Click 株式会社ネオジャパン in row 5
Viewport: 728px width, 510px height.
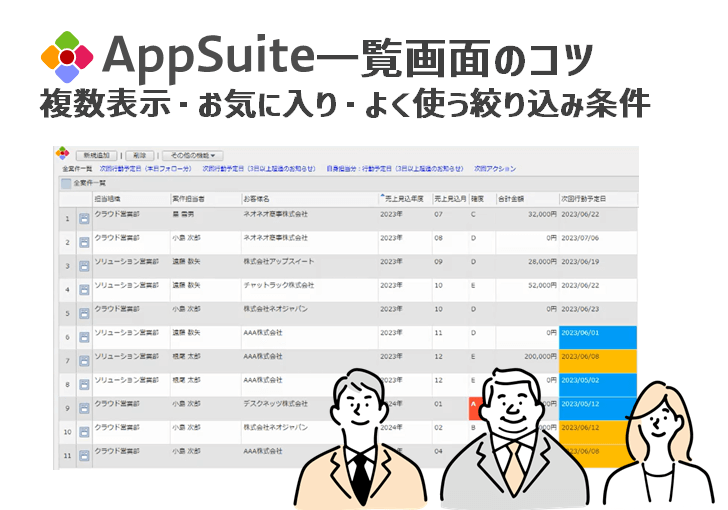pos(275,309)
